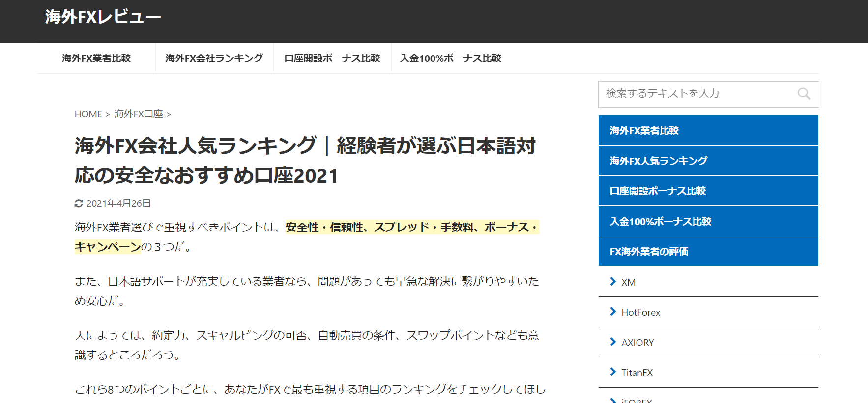
Task: Click the chevron icon beside AXIORY
Action: [x=613, y=342]
